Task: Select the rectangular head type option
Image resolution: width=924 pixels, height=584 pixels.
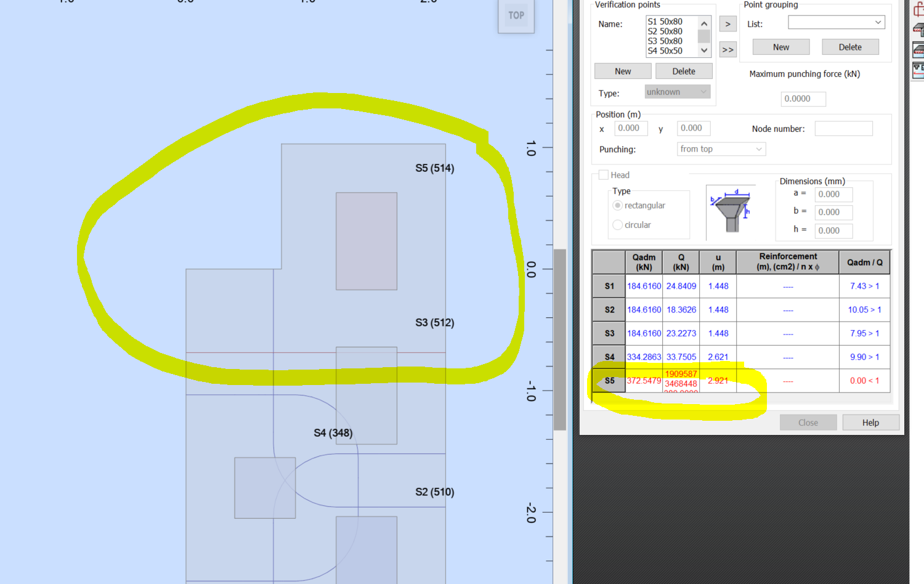Action: 617,205
